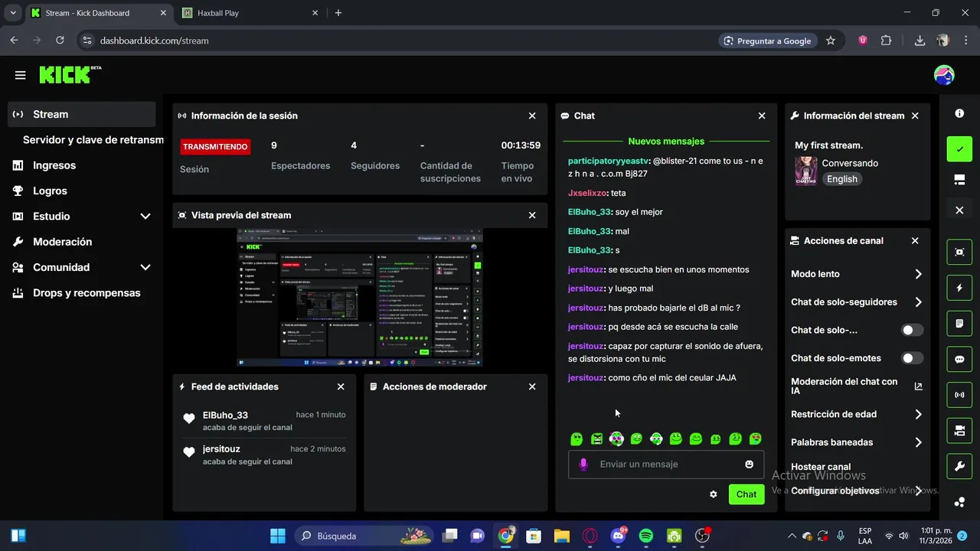Close the Acciones de canal panel

point(915,240)
